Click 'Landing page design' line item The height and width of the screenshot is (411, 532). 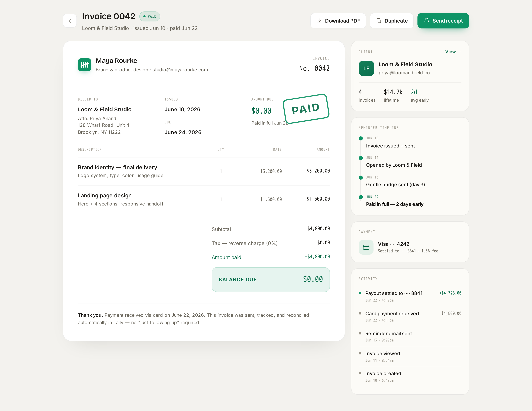point(105,195)
